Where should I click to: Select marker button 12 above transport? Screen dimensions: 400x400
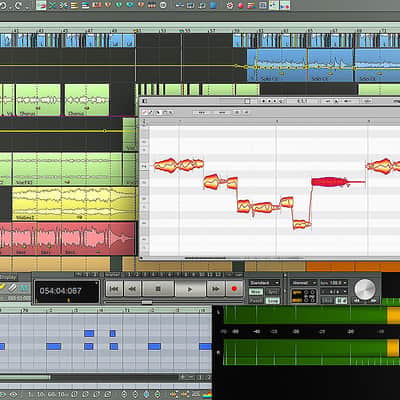pos(218,275)
